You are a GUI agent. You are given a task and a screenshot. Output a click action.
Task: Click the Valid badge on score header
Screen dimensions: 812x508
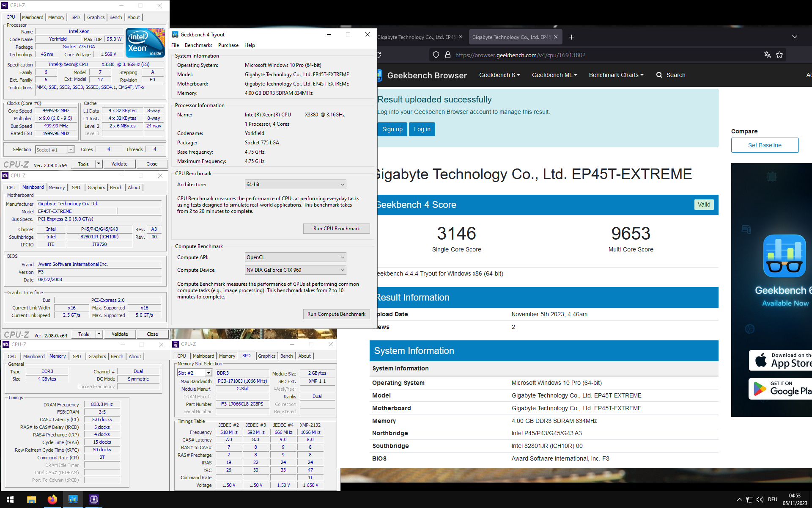(x=704, y=204)
